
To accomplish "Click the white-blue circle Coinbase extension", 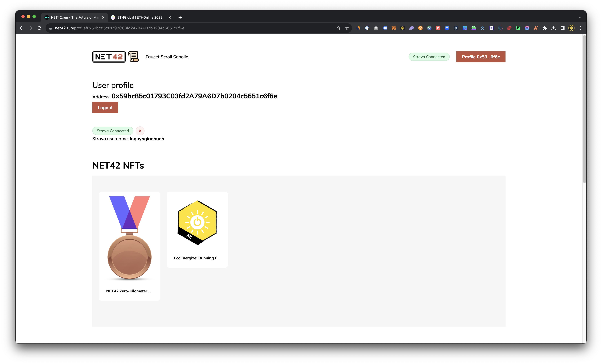I will (447, 28).
